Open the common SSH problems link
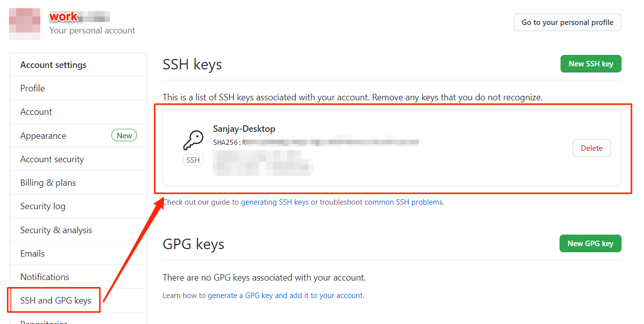Viewport: 644px width, 324px height. [403, 202]
